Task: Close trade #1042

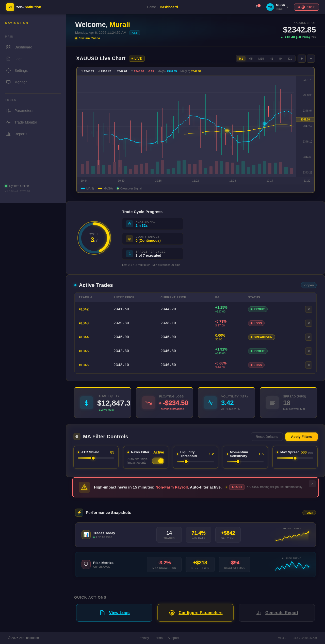Action: (x=309, y=309)
